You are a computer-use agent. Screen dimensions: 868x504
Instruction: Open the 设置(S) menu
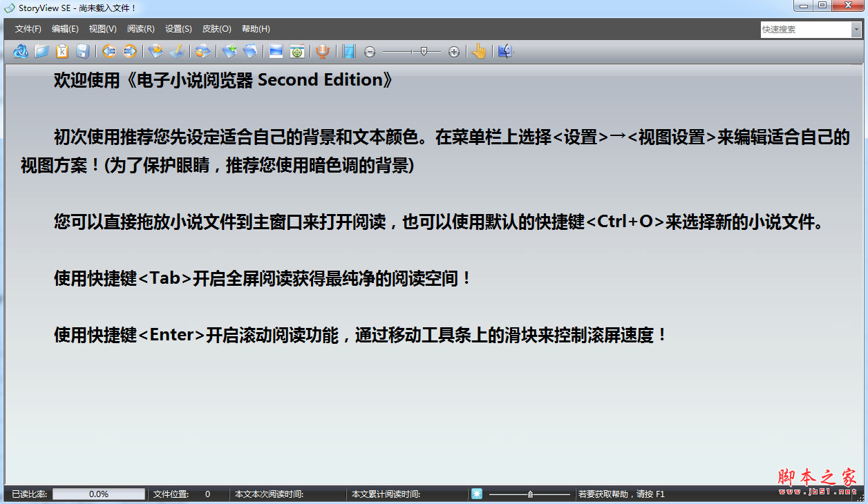tap(178, 29)
